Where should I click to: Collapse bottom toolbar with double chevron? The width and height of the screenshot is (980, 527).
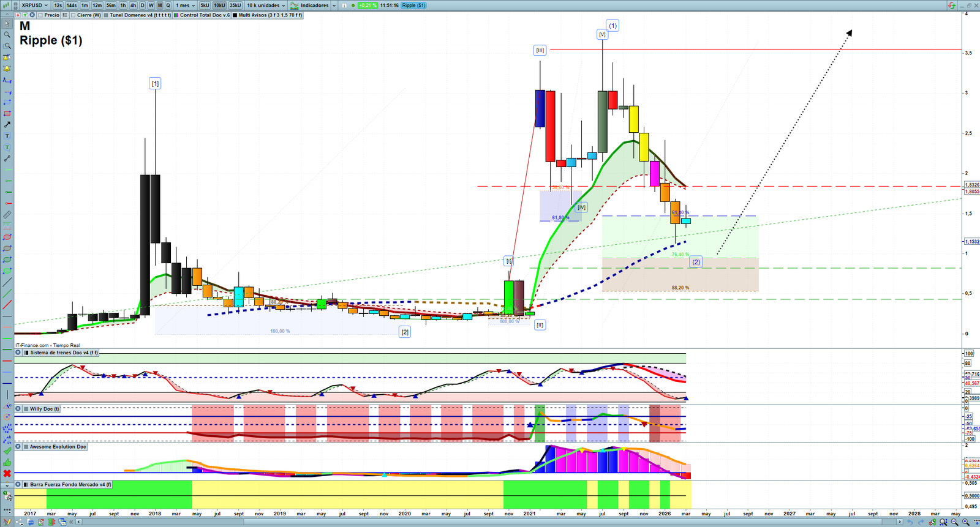tap(71, 522)
